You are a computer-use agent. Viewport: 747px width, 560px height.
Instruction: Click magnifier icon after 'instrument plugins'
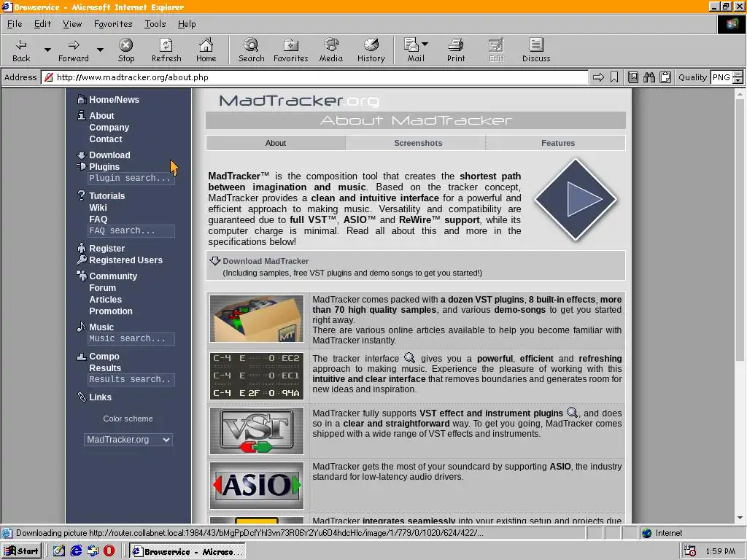pos(572,413)
